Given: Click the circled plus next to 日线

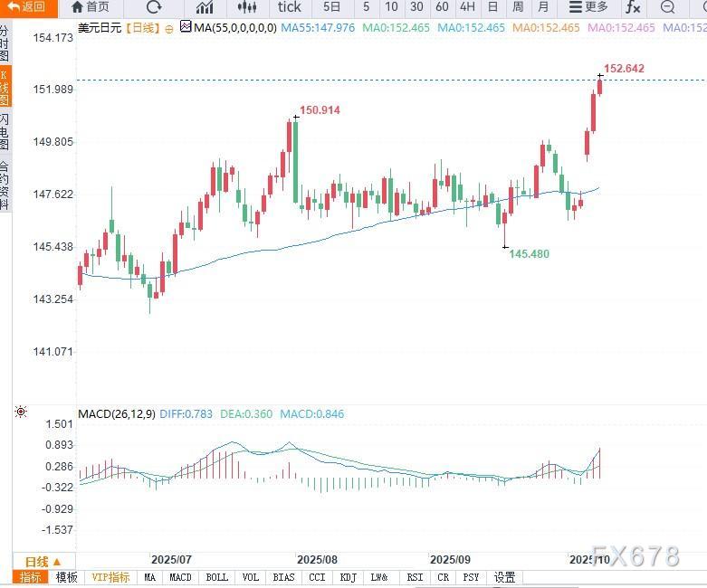Looking at the screenshot, I should (169, 28).
